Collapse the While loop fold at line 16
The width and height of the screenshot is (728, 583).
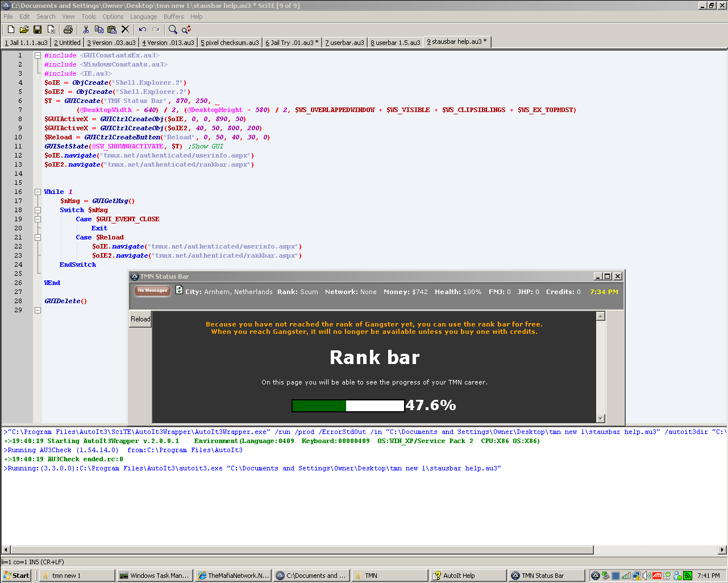pyautogui.click(x=38, y=192)
